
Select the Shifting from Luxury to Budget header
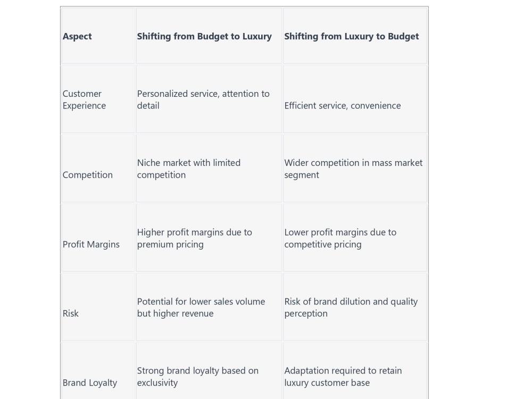(x=352, y=36)
